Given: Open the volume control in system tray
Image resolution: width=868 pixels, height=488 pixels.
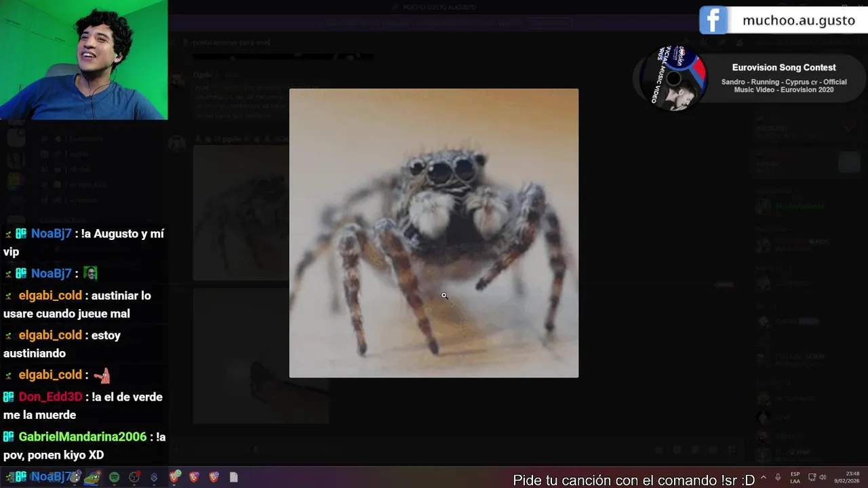Looking at the screenshot, I should 823,477.
